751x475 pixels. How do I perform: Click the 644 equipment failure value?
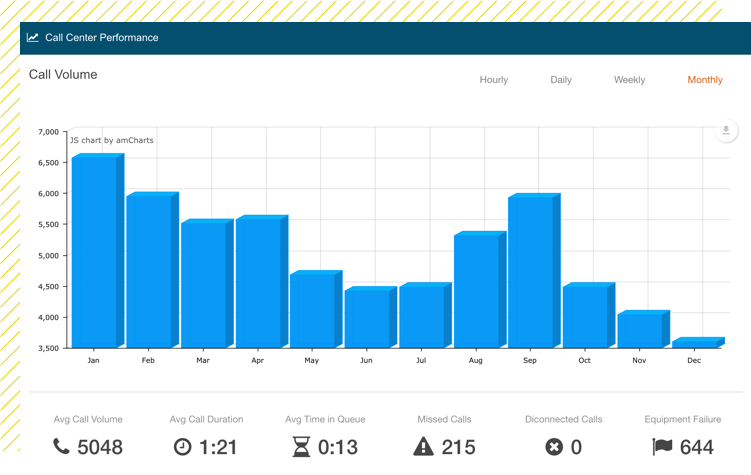697,447
